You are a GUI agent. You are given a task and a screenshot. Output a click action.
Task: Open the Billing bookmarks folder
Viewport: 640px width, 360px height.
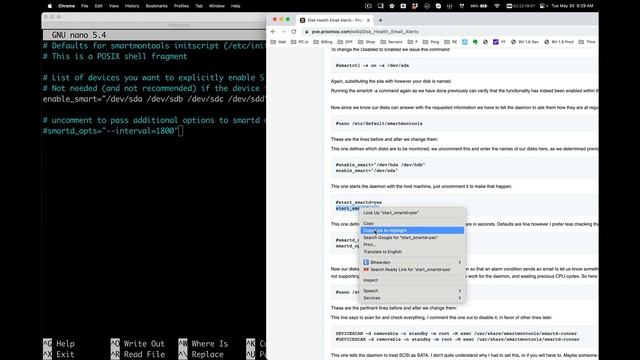point(323,42)
